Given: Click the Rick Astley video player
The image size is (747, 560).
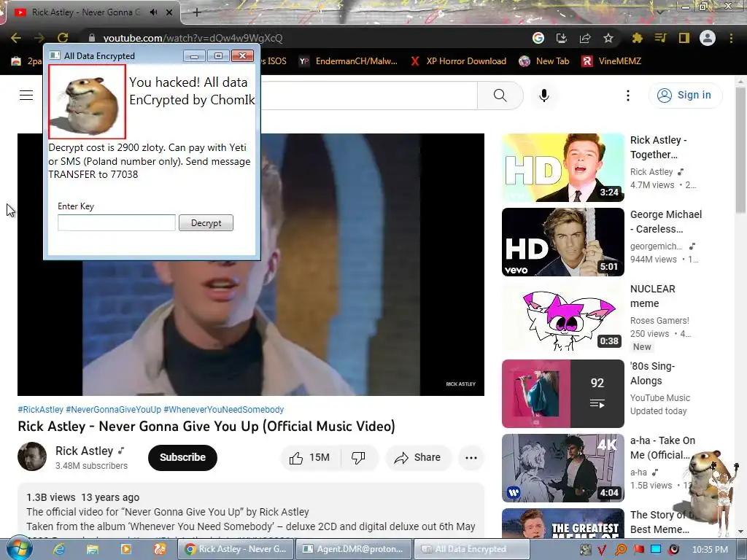Looking at the screenshot, I should tap(251, 264).
